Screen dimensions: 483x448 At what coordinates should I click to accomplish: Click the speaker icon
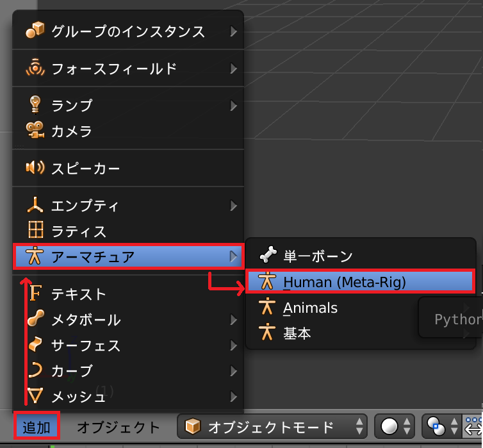(x=35, y=168)
